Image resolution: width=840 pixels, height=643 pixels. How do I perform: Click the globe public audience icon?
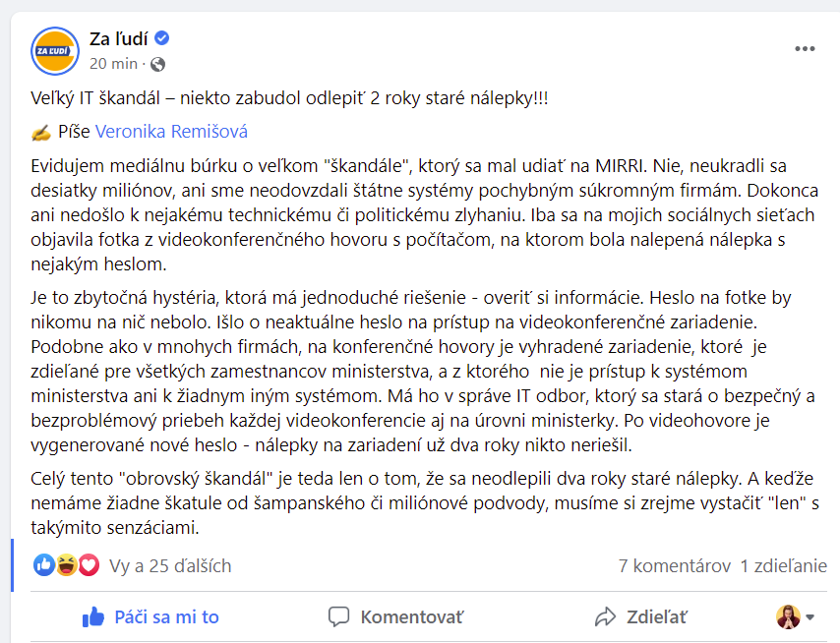coord(157,65)
